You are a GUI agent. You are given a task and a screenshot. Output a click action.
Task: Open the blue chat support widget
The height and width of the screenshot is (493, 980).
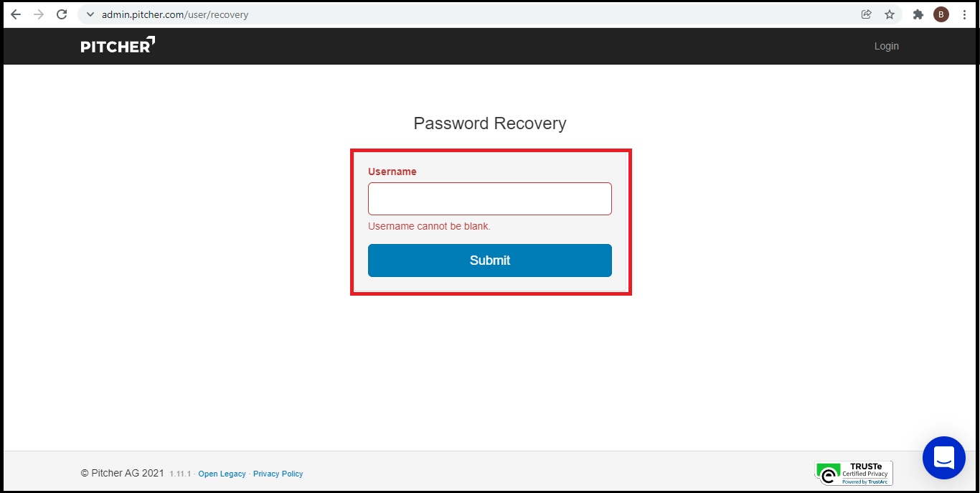943,457
